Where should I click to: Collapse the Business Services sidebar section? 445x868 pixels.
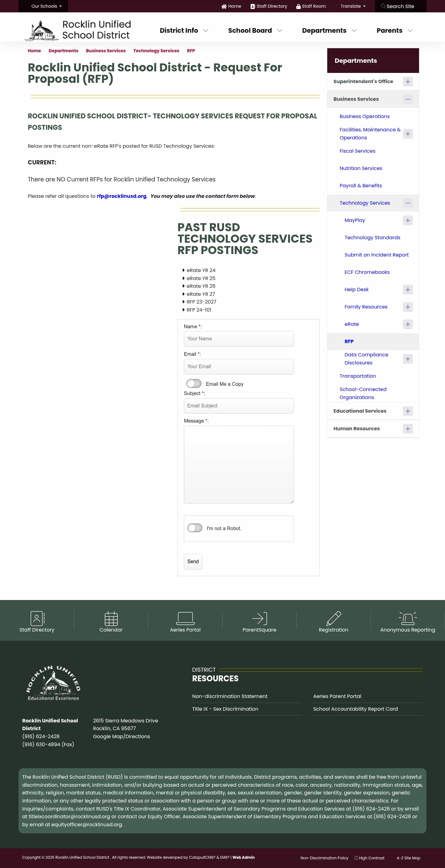pos(407,99)
